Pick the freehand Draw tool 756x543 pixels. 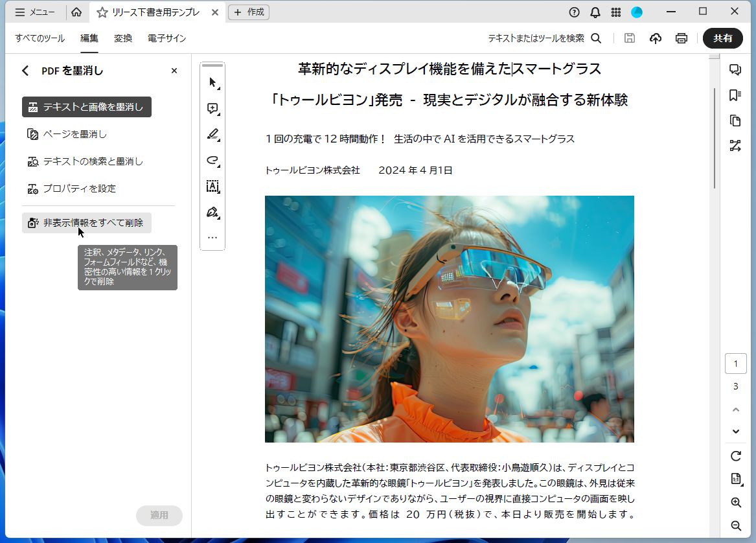coord(212,160)
